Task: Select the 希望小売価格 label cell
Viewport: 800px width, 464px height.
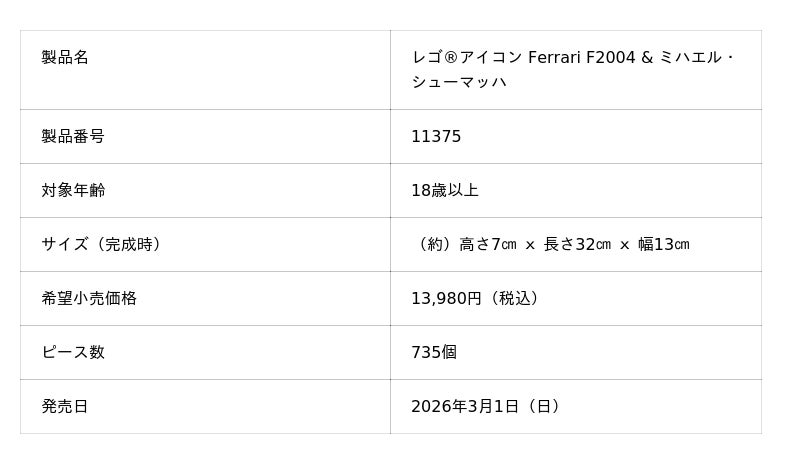Action: point(89,298)
